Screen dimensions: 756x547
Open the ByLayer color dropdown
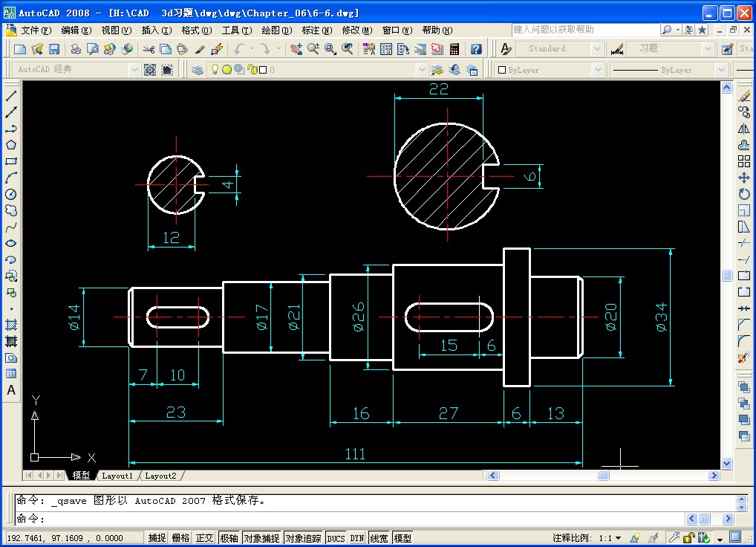596,70
